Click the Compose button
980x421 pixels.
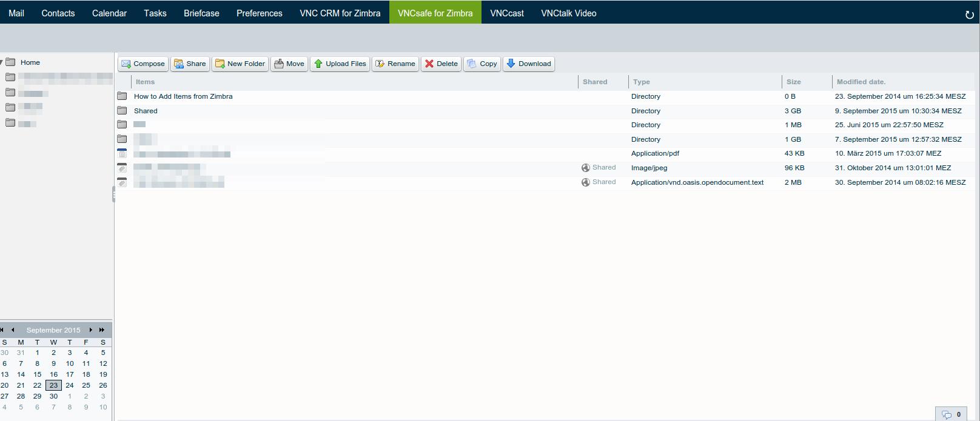pos(143,64)
